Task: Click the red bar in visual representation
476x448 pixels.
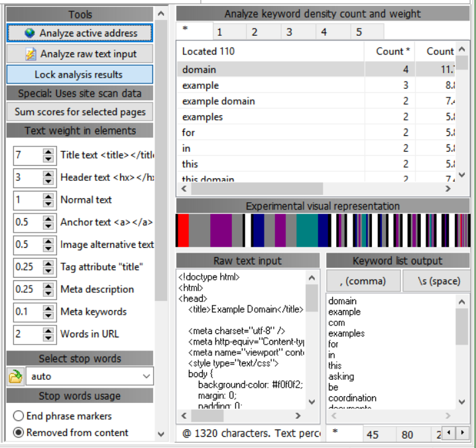Action: [x=183, y=231]
